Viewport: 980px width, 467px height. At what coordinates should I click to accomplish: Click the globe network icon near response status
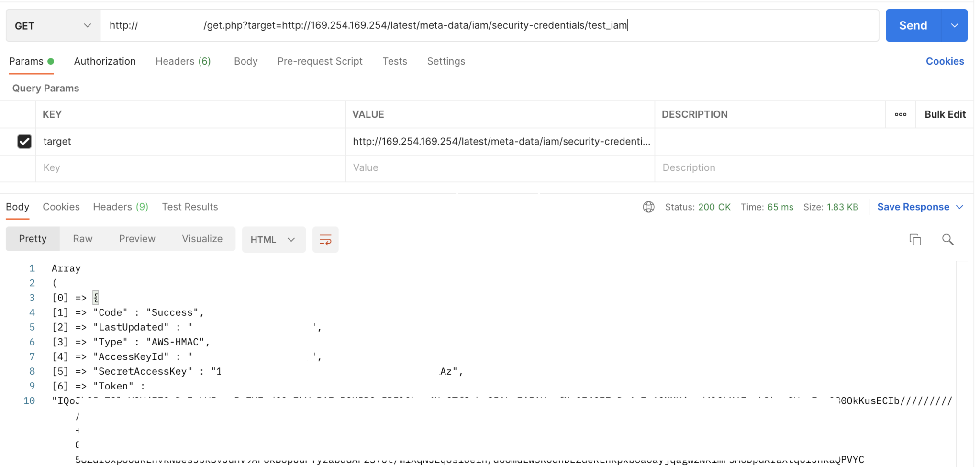coord(648,207)
